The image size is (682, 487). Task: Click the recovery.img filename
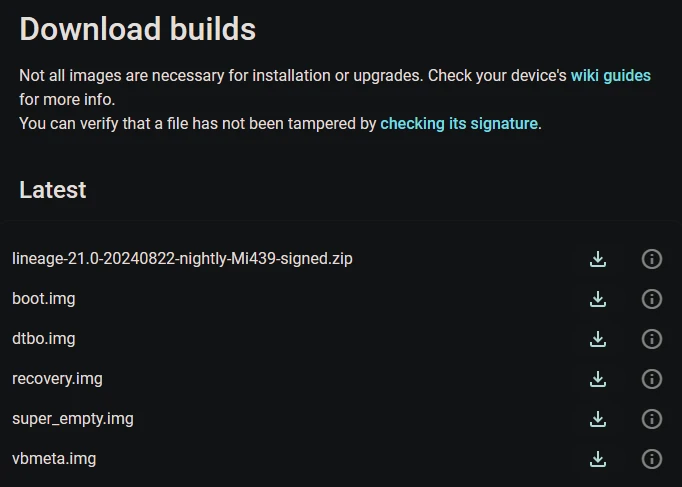click(57, 379)
